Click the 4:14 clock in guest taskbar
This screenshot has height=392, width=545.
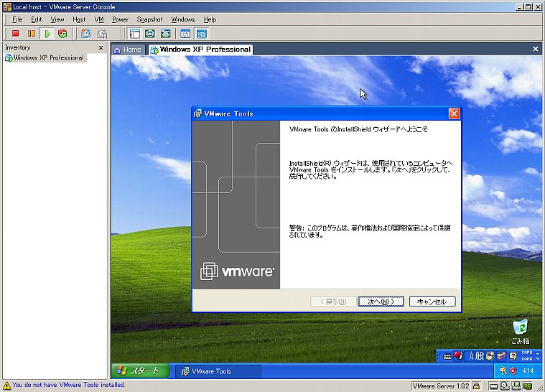(528, 371)
